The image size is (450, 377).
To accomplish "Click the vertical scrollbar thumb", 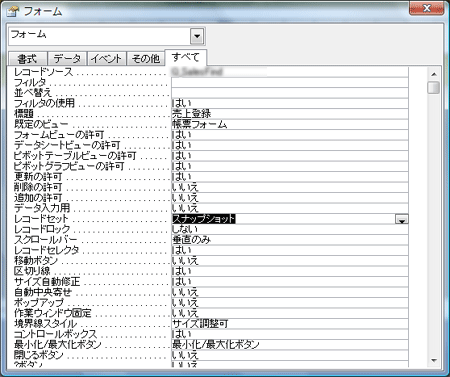I will pyautogui.click(x=434, y=87).
